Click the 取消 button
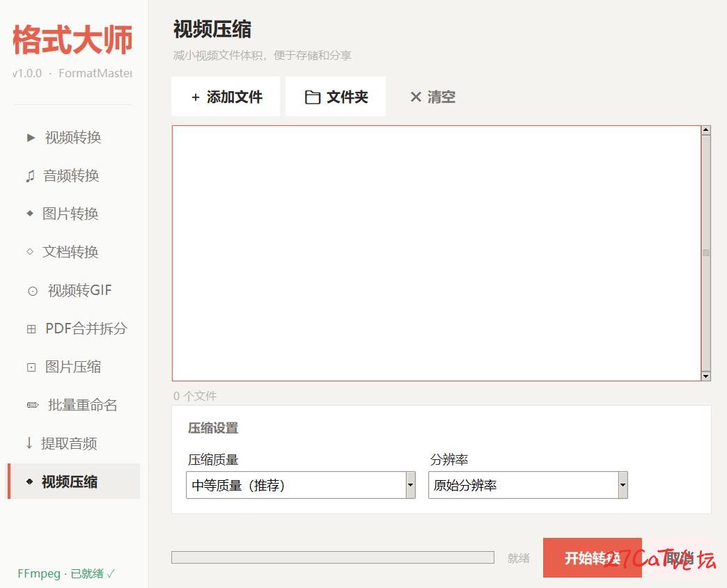727x588 pixels. (679, 557)
